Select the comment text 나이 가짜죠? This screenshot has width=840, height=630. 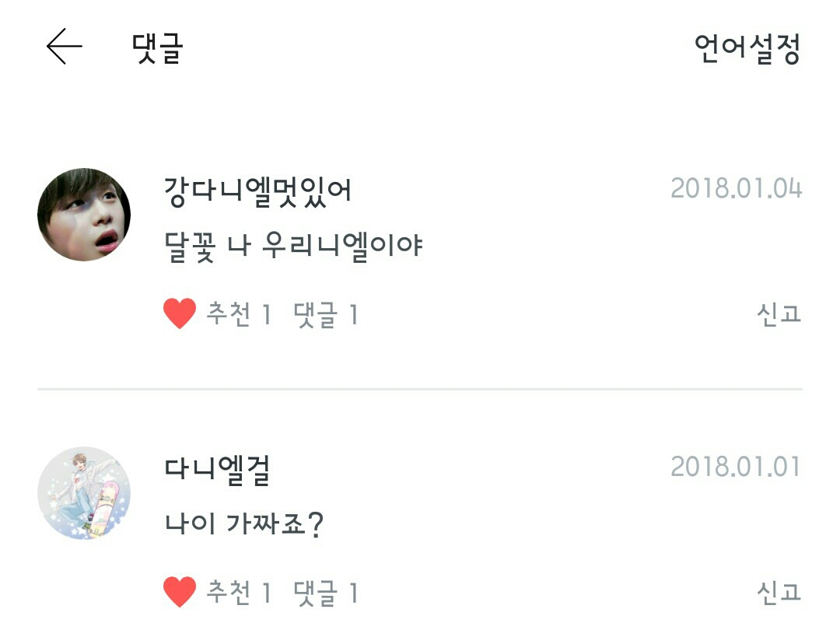243,525
